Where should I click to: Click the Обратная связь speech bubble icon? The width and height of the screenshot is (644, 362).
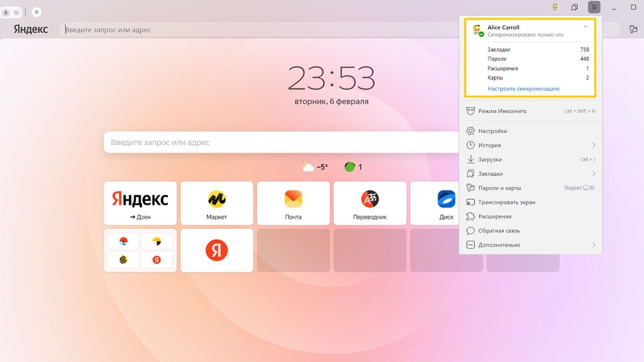click(x=470, y=231)
